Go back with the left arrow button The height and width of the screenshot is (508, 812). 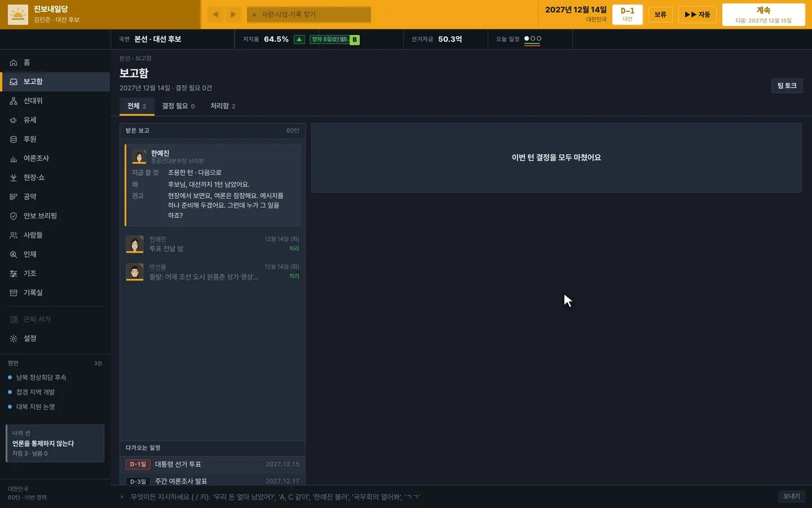pos(215,14)
